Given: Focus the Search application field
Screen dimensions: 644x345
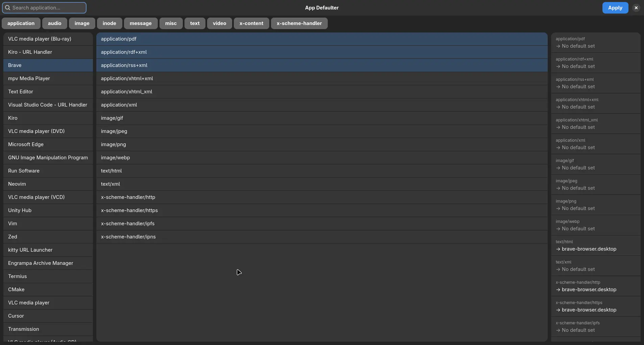Looking at the screenshot, I should click(x=47, y=8).
